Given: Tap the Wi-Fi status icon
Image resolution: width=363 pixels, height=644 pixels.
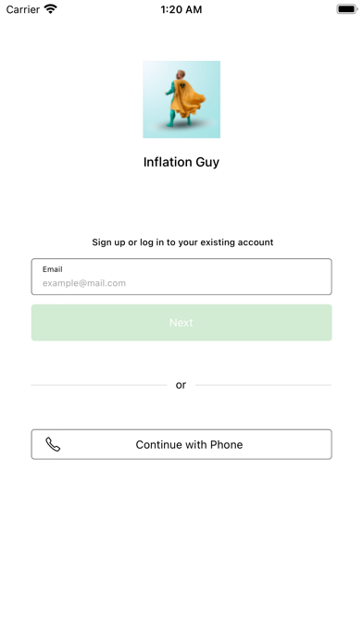Looking at the screenshot, I should pos(51,9).
